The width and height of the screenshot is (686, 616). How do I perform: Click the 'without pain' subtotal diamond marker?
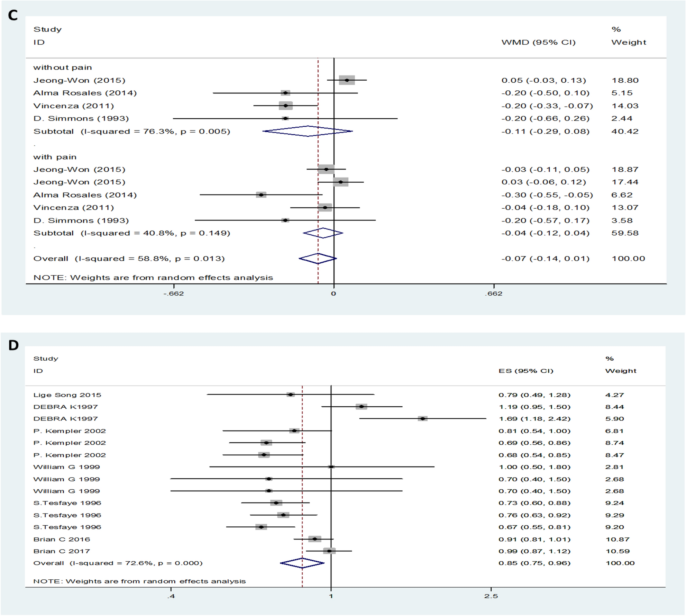308,131
